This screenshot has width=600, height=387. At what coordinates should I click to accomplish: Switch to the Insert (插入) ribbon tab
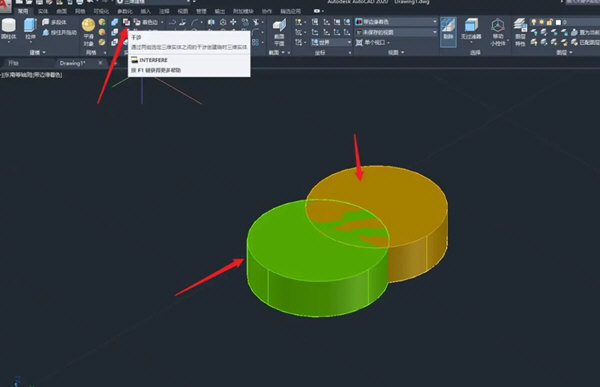[x=145, y=11]
